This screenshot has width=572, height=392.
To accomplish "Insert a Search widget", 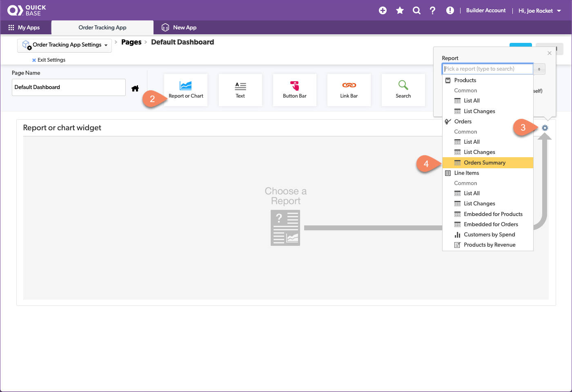I will [403, 89].
